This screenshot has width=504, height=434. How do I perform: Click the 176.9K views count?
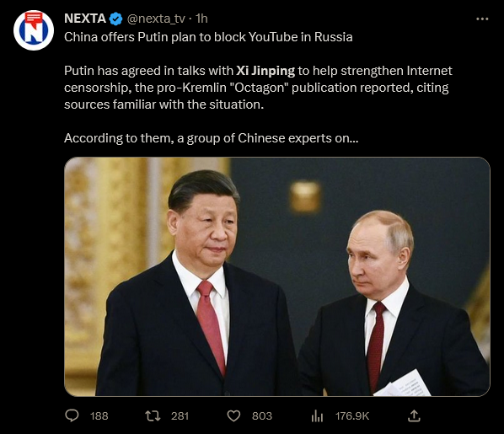tap(352, 416)
